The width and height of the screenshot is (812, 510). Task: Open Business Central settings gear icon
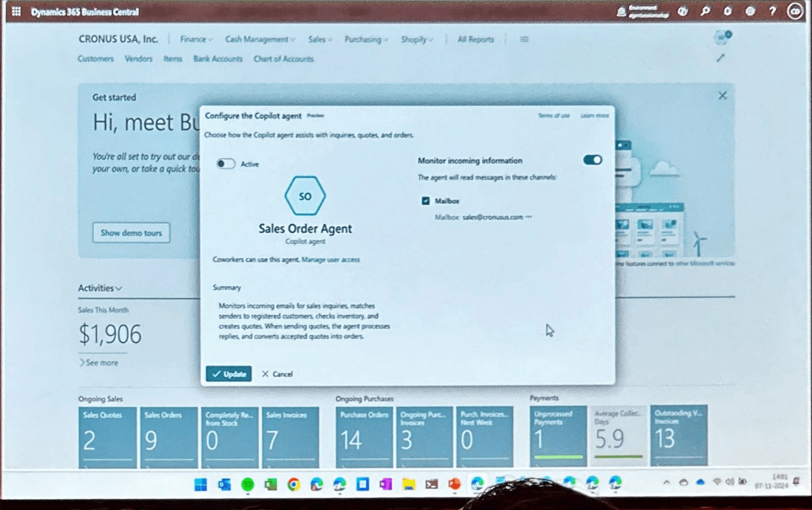[750, 11]
